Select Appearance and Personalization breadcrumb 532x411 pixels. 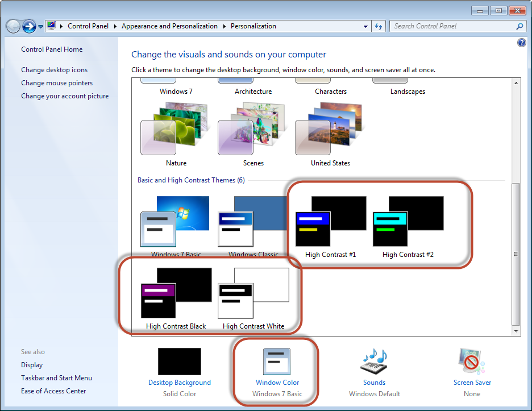169,26
